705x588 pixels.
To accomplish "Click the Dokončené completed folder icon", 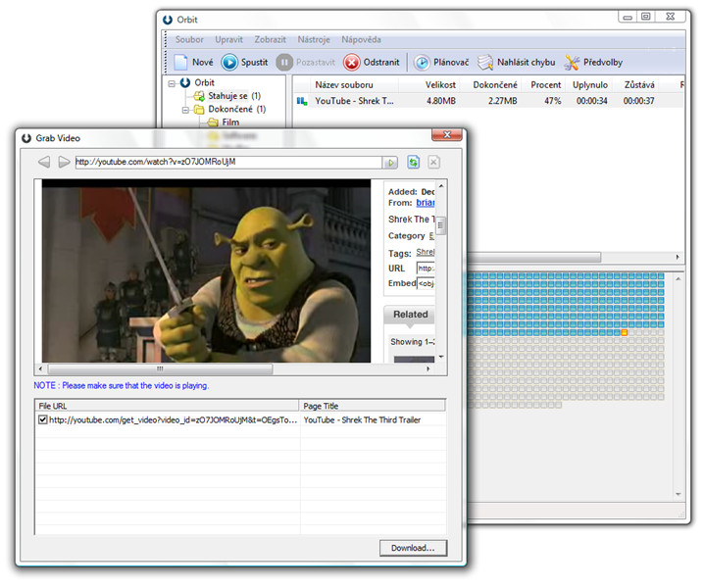I will click(x=199, y=109).
